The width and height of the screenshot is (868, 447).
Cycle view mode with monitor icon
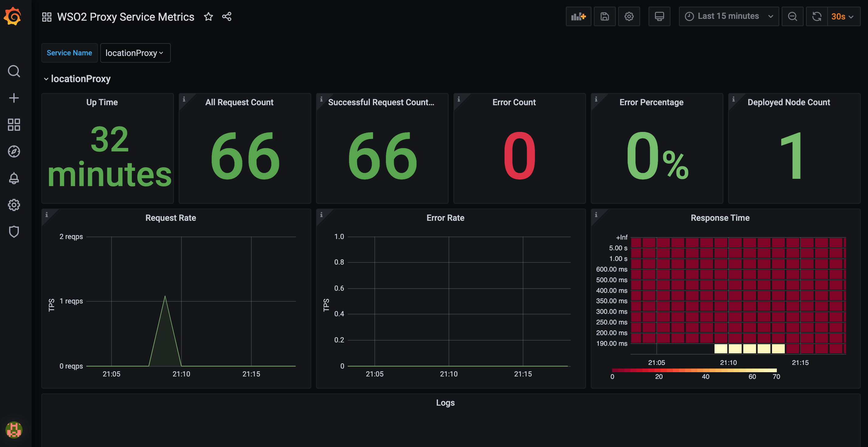point(659,16)
